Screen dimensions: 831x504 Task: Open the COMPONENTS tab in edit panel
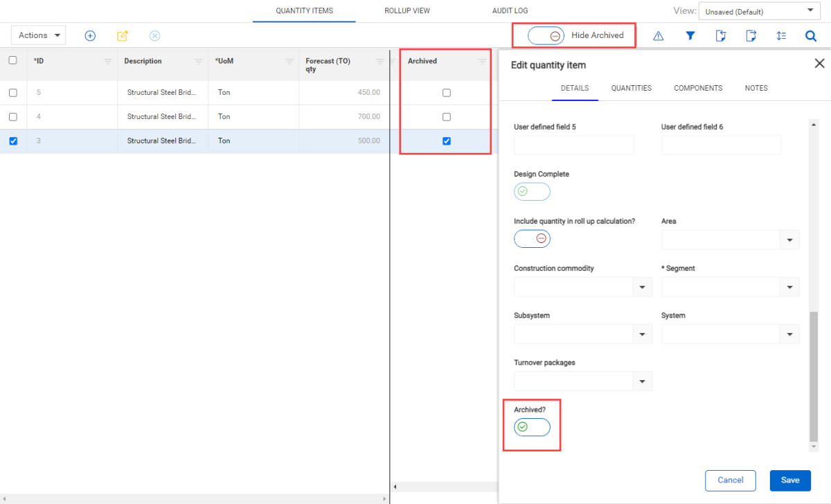click(698, 88)
